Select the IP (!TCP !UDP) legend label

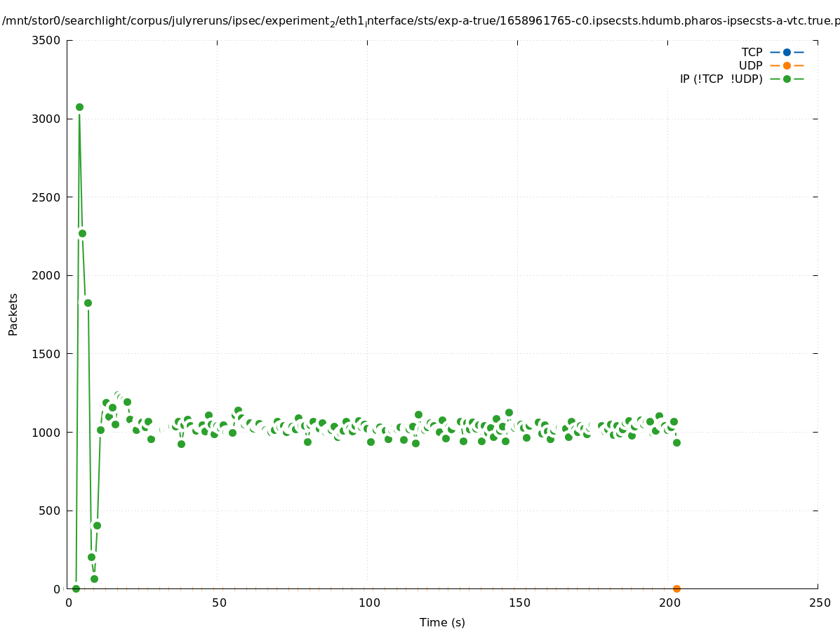721,79
